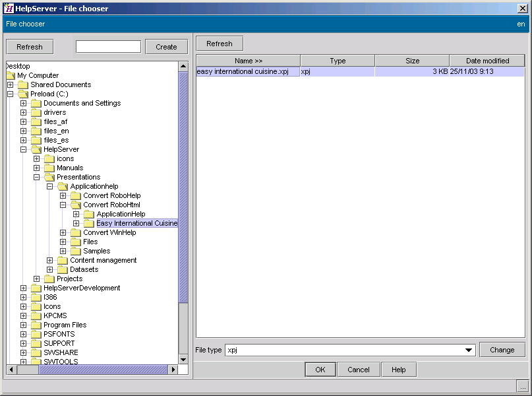This screenshot has height=396, width=532.
Task: Expand the Convert WinHelp node
Action: 63,233
